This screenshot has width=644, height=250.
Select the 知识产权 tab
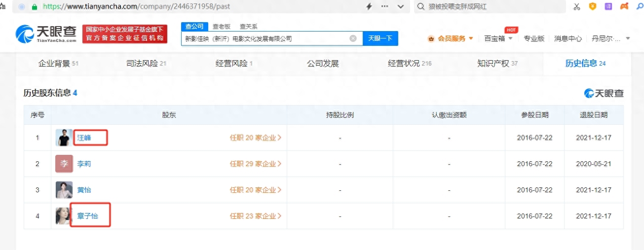pyautogui.click(x=496, y=64)
